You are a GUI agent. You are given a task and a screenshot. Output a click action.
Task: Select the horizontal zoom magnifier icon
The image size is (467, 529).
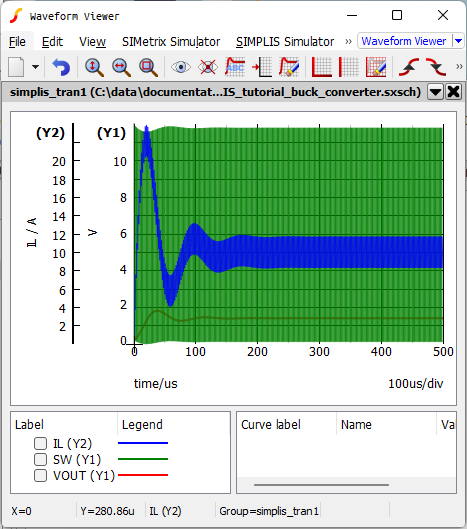tap(121, 67)
